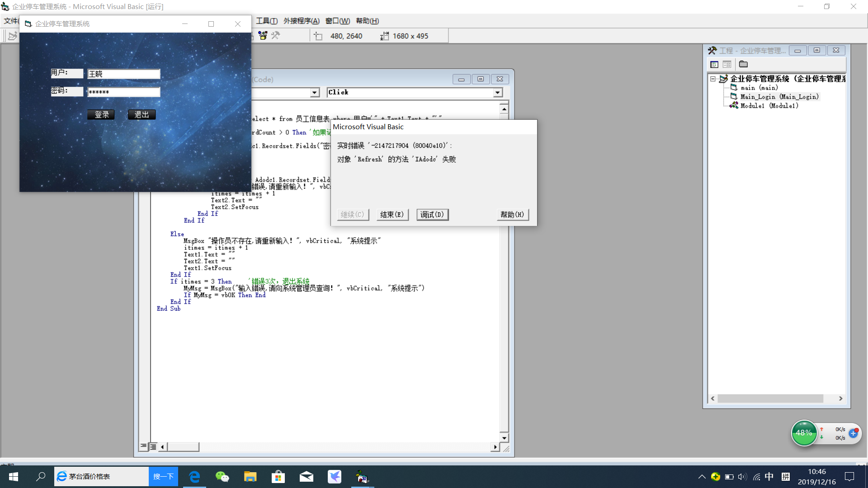This screenshot has height=488, width=868.
Task: Click the taskbar search box 茅台酒价格表
Action: pos(102,477)
